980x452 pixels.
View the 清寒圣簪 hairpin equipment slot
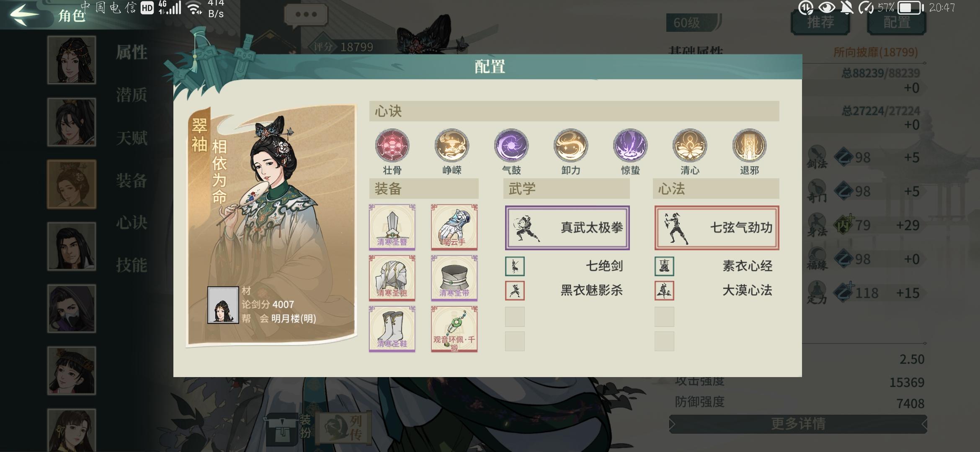tap(392, 227)
